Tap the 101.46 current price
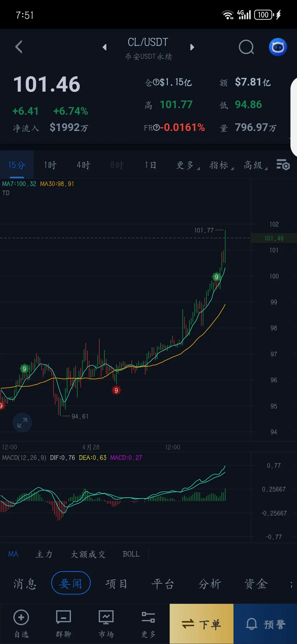 click(47, 84)
